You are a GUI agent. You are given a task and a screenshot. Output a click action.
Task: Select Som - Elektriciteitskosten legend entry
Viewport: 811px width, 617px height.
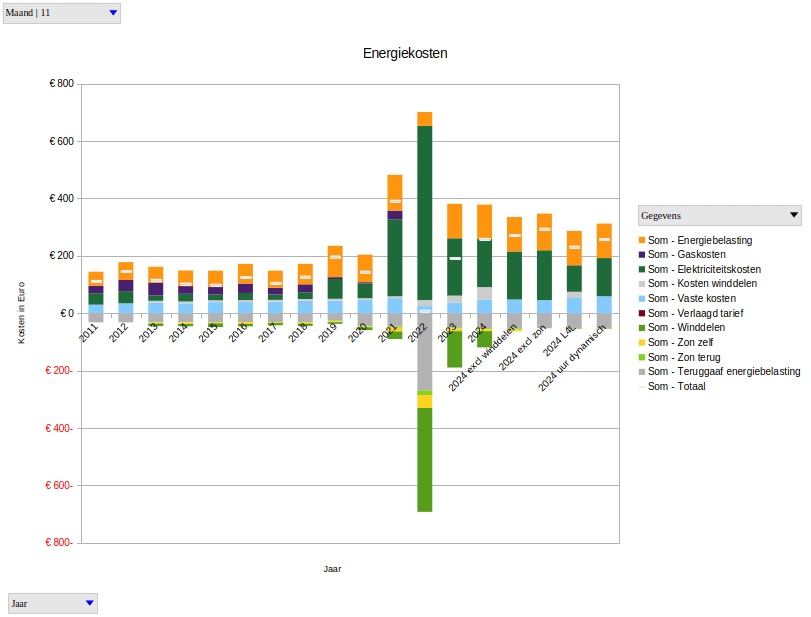(x=704, y=270)
